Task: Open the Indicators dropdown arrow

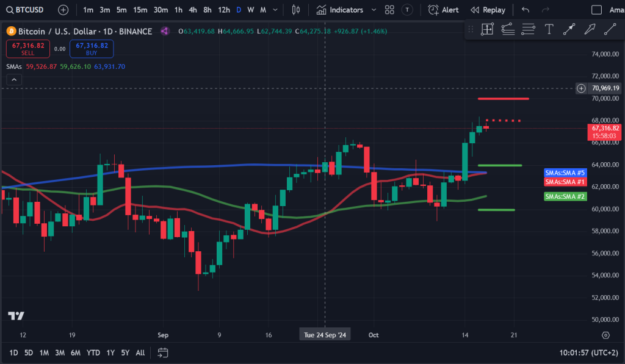Action: [x=374, y=10]
